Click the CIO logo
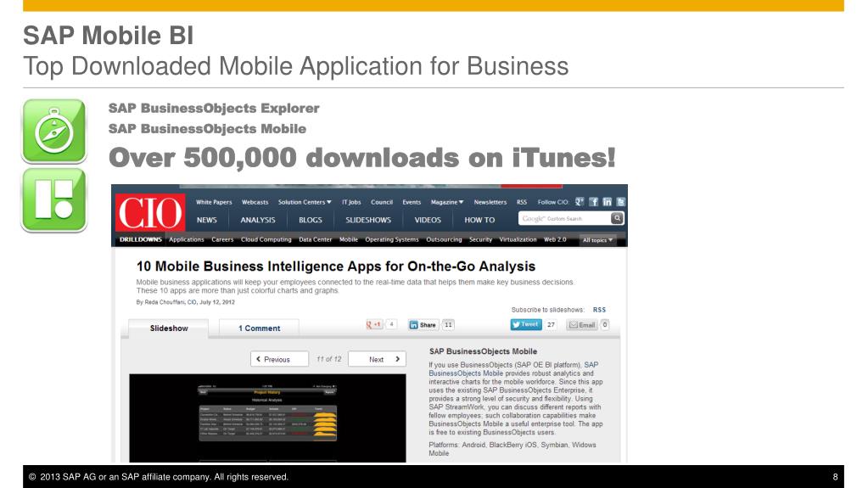 [x=150, y=213]
